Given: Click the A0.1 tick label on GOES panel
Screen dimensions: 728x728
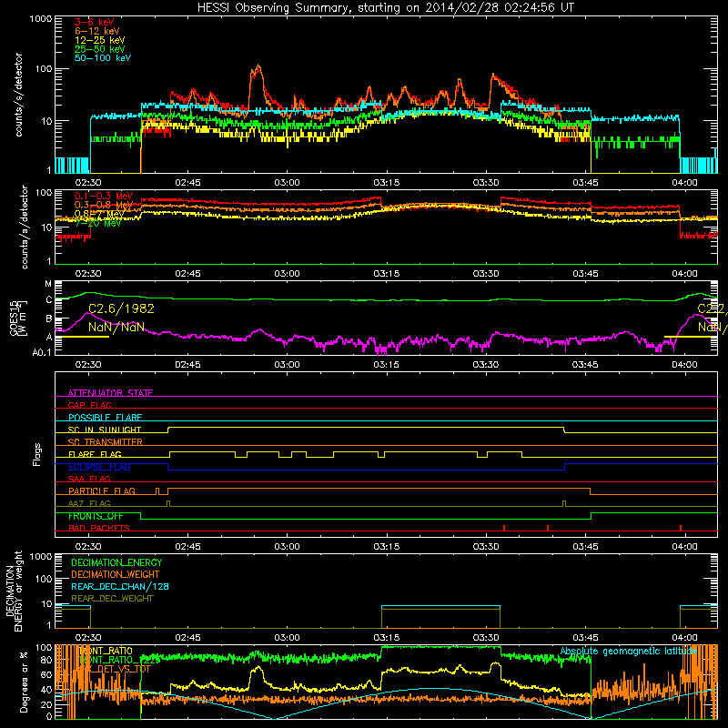Looking at the screenshot, I should coord(41,353).
